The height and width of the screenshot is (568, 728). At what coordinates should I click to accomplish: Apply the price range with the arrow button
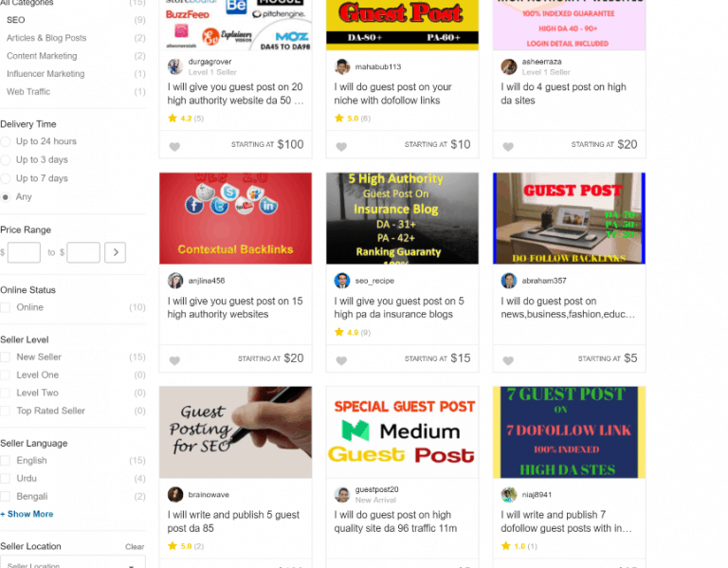[x=115, y=252]
